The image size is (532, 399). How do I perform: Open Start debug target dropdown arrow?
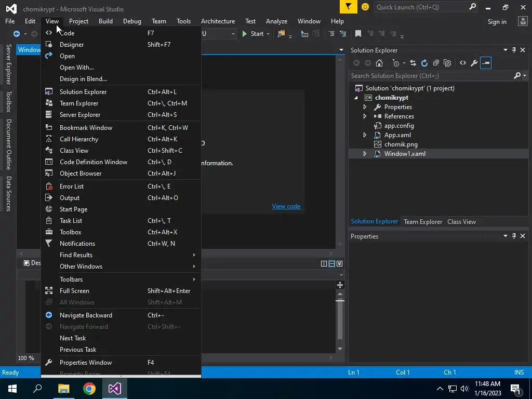coord(268,34)
